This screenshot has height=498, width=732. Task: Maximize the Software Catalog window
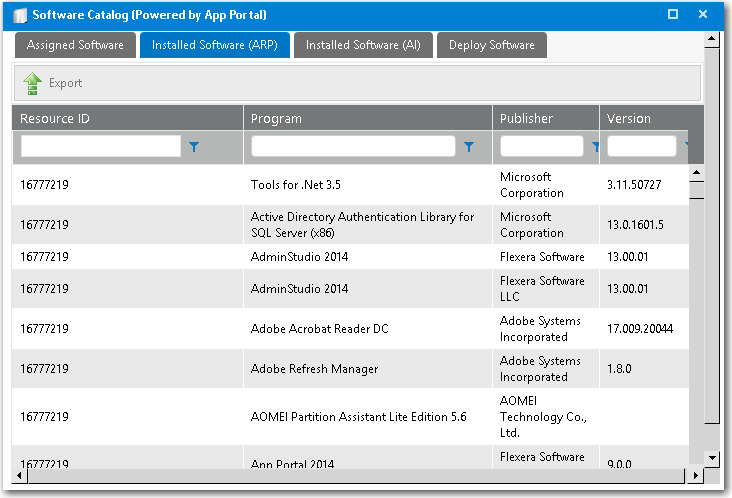tap(673, 14)
